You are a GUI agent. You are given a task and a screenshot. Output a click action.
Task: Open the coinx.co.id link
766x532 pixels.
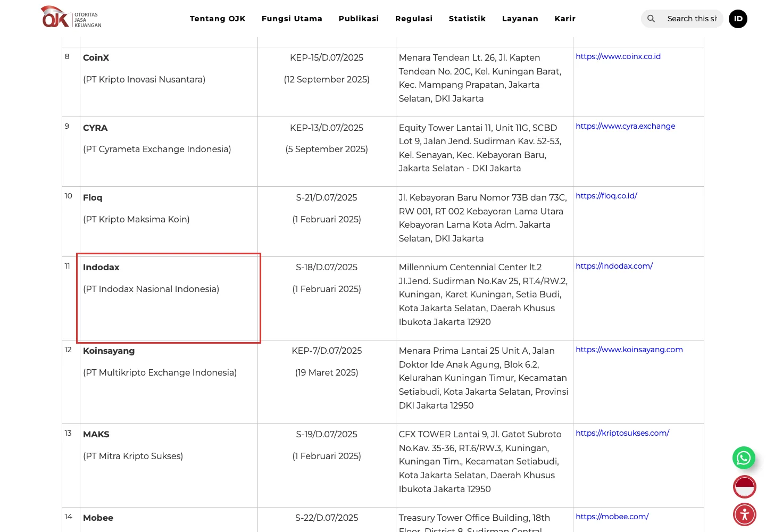coord(618,56)
